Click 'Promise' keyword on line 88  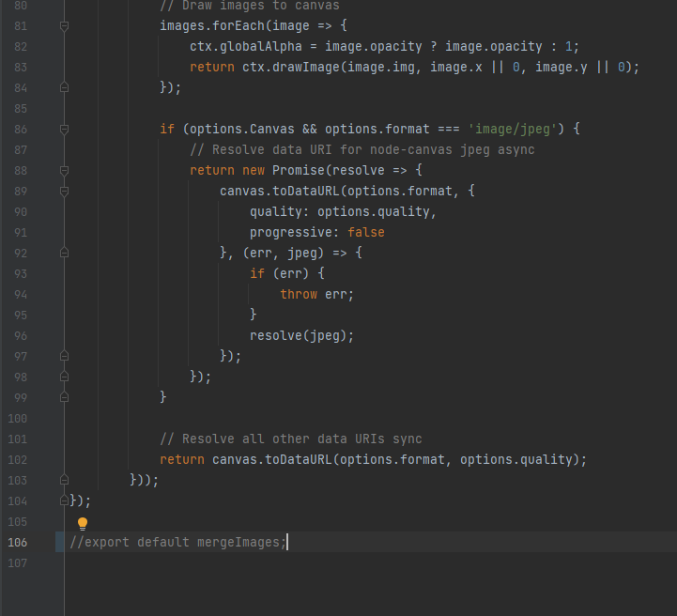pyautogui.click(x=298, y=171)
